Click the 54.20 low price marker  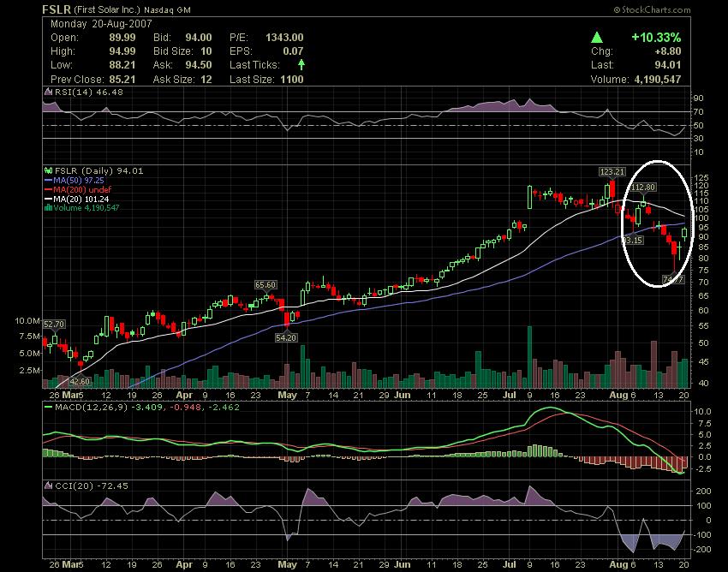click(x=285, y=337)
